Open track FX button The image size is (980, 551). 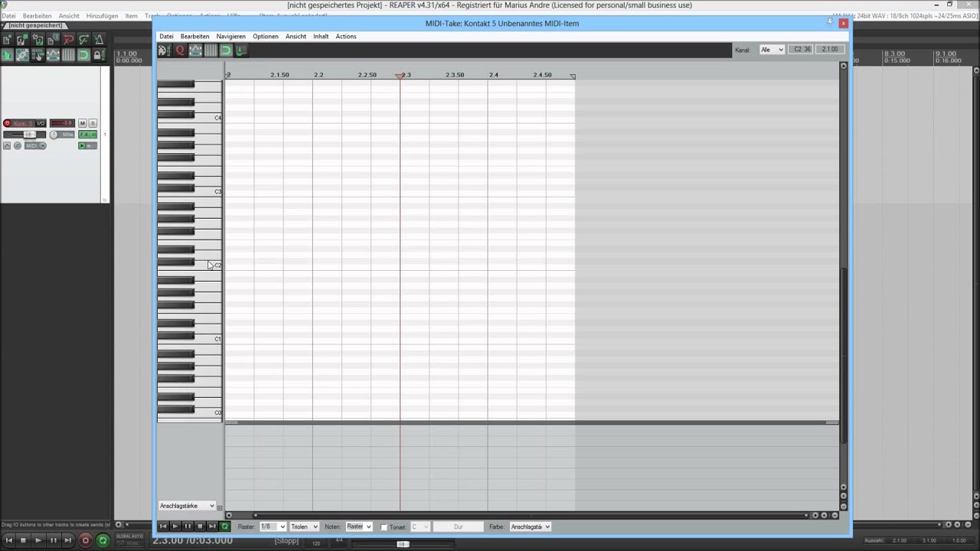click(84, 135)
